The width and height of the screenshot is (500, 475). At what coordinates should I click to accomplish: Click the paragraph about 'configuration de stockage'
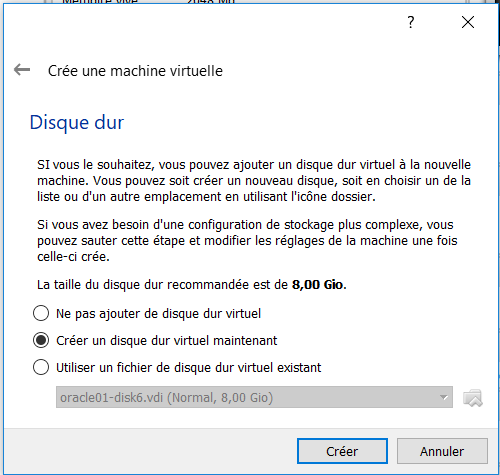(247, 241)
